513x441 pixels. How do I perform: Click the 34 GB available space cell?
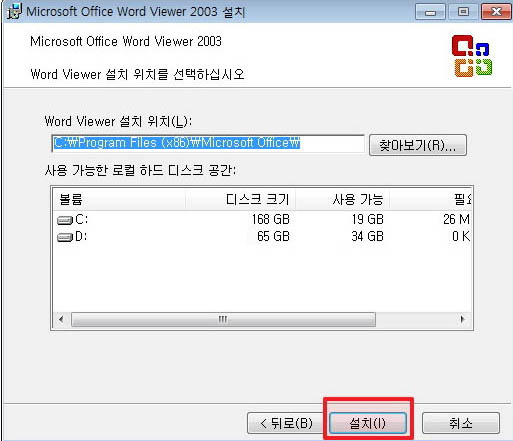click(x=367, y=236)
